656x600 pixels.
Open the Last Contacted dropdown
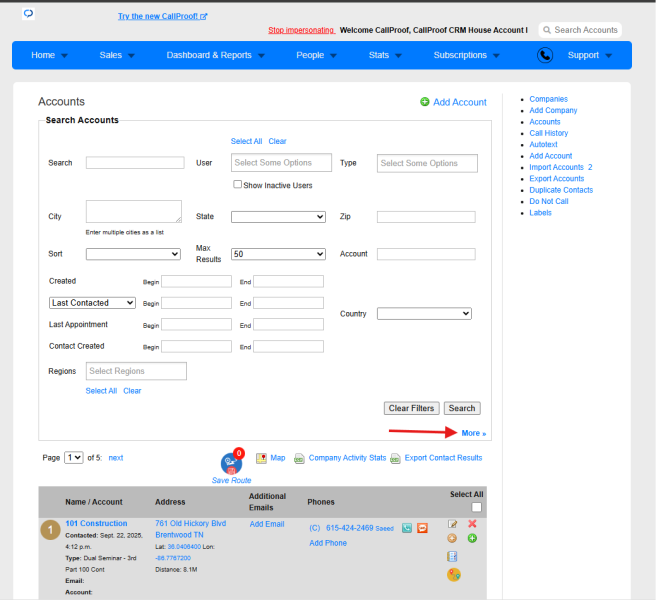tap(92, 303)
